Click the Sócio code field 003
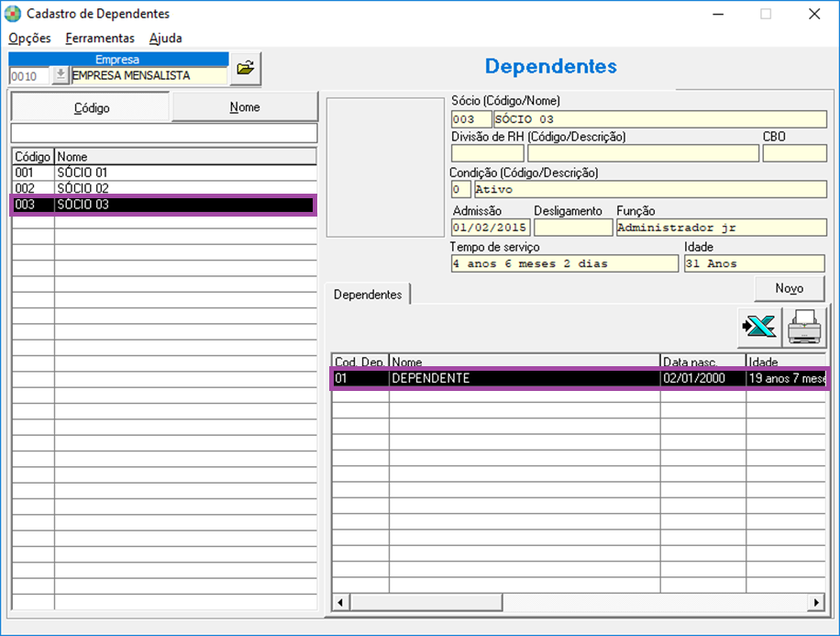 tap(470, 119)
